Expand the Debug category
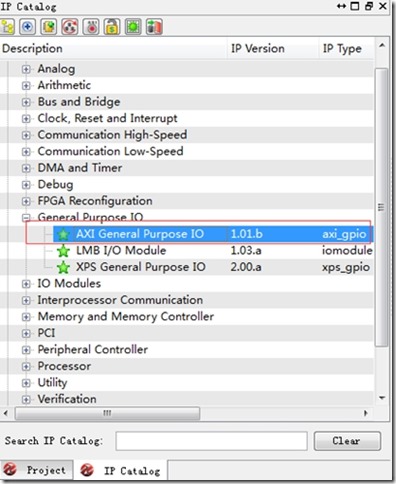This screenshot has width=396, height=484. [x=26, y=185]
